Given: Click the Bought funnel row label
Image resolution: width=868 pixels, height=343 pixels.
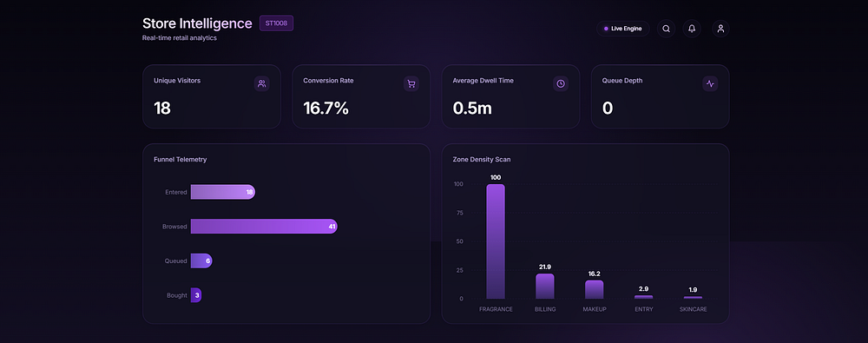Looking at the screenshot, I should pos(177,295).
